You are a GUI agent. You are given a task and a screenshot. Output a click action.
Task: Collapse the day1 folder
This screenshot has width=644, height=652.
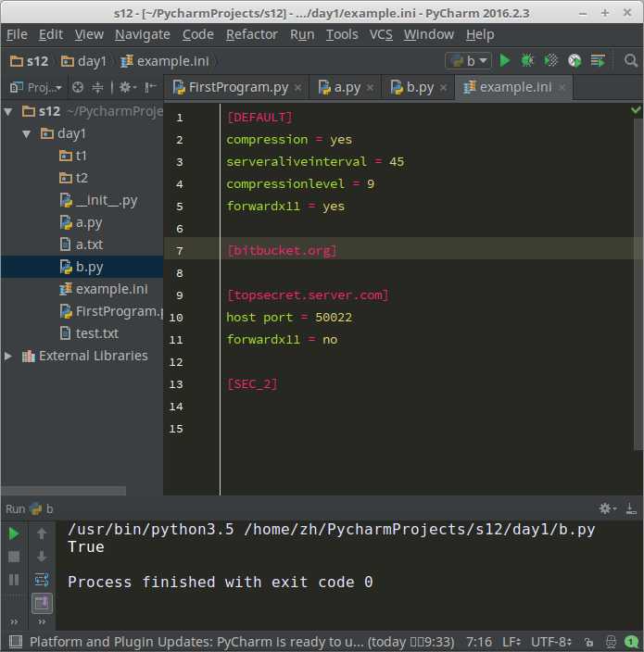(27, 134)
